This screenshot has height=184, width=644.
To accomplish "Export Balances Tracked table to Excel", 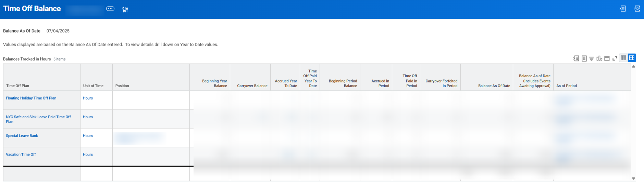I will pos(576,58).
